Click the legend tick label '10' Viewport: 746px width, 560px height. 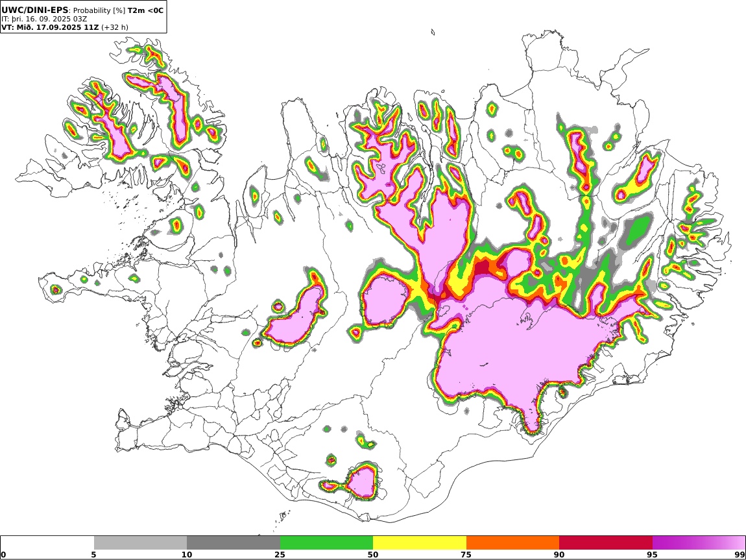pos(187,555)
